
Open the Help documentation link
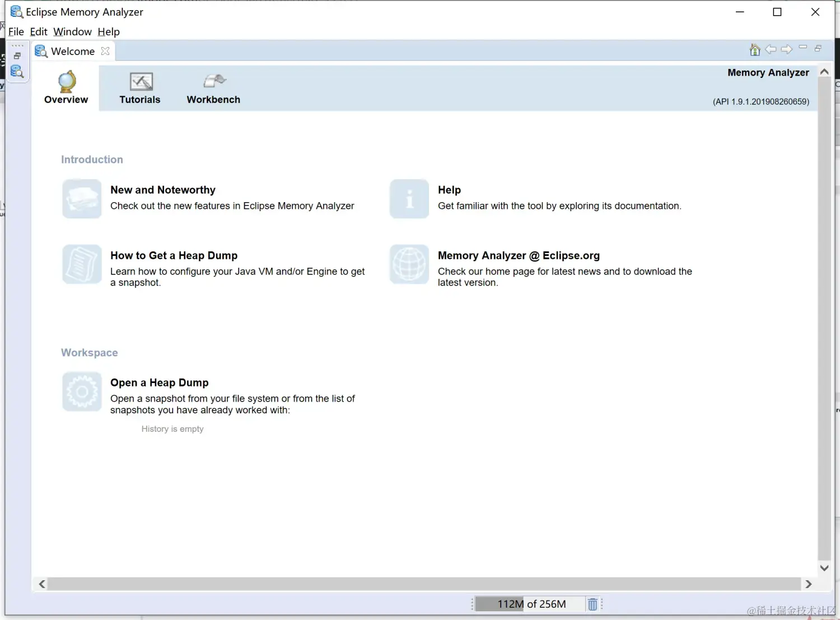click(x=449, y=190)
